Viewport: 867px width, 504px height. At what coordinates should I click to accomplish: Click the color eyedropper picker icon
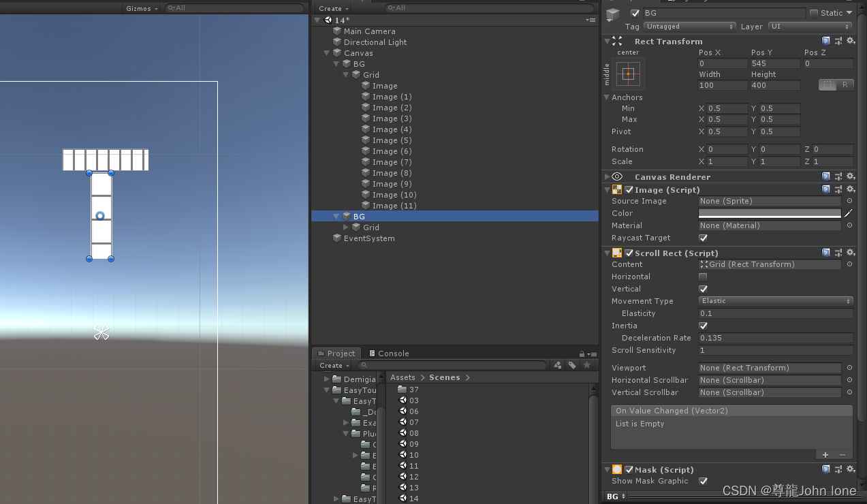tap(849, 213)
